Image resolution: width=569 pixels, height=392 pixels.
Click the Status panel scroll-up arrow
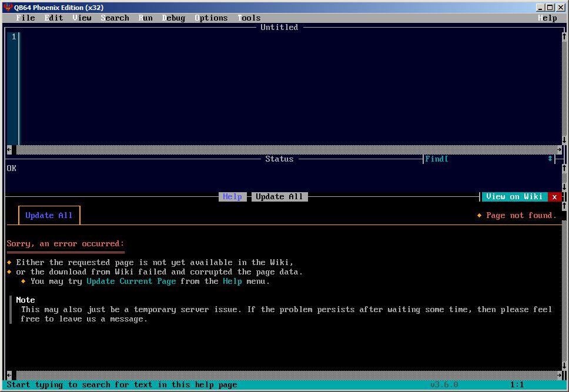tap(564, 168)
